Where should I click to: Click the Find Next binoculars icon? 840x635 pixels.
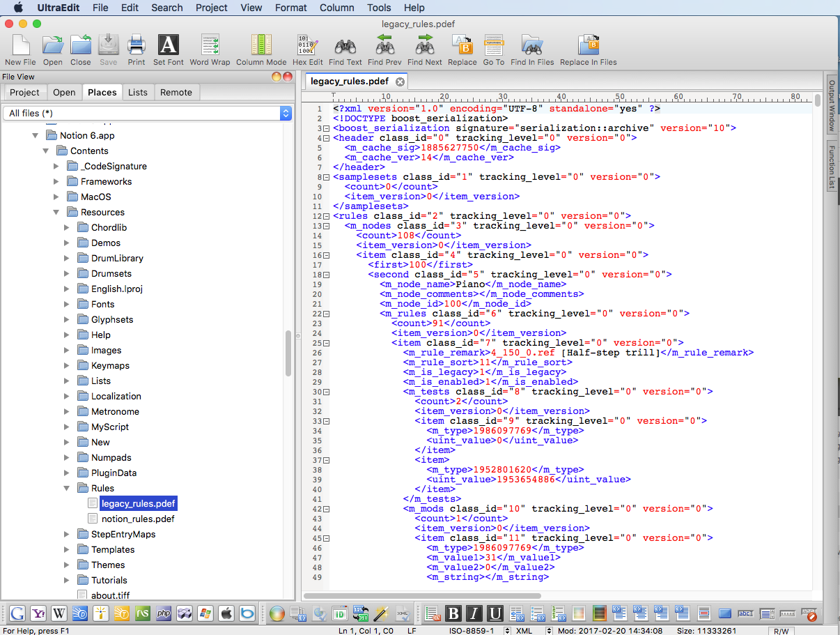pyautogui.click(x=424, y=49)
